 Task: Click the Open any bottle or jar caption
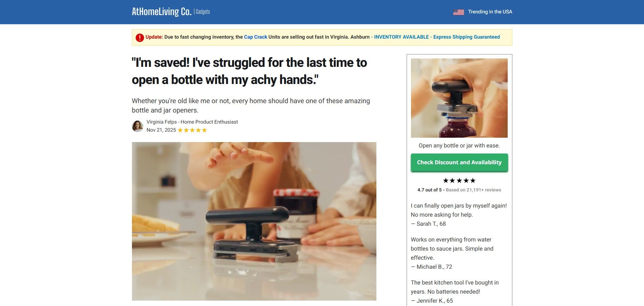coord(459,146)
